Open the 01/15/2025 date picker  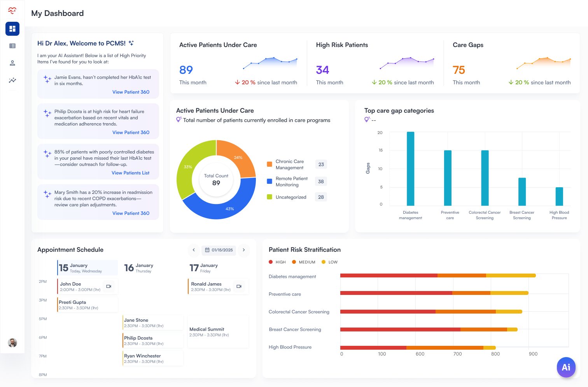(x=219, y=250)
